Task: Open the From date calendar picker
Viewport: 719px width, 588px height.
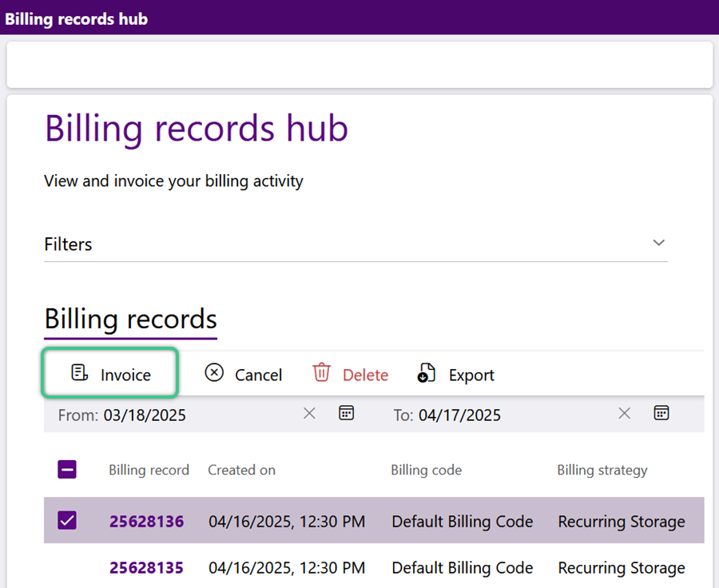Action: (346, 413)
